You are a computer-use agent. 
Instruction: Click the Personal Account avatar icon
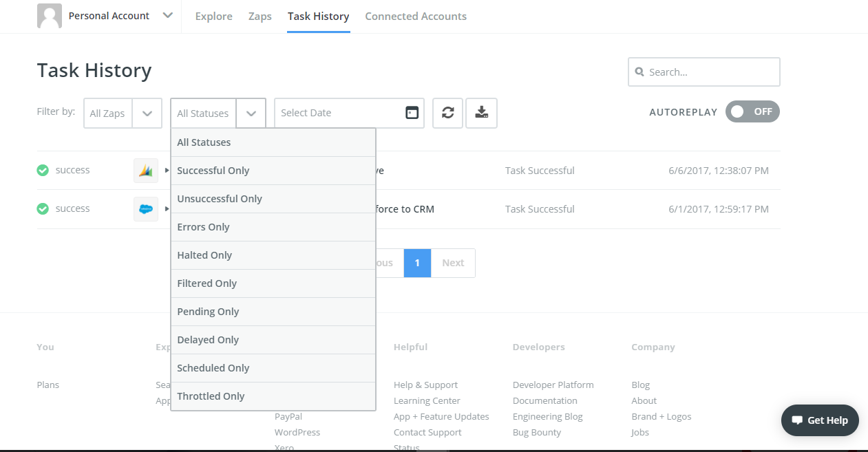tap(50, 16)
